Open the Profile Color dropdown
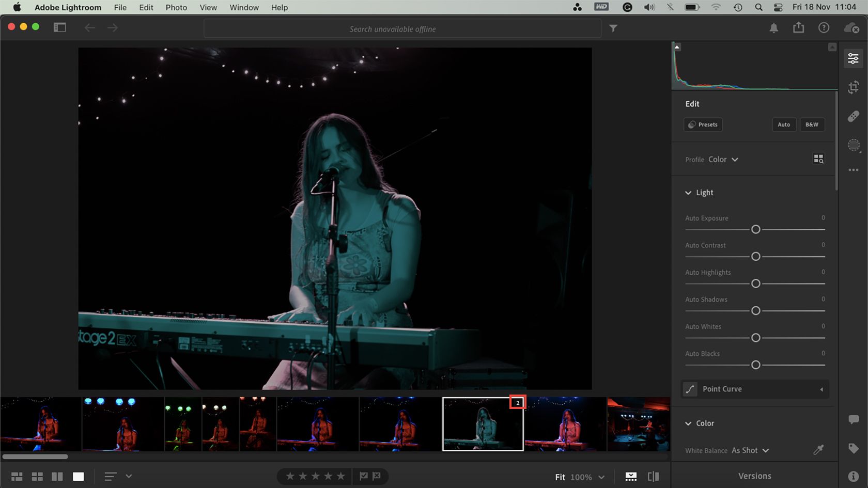Image resolution: width=868 pixels, height=488 pixels. (723, 160)
